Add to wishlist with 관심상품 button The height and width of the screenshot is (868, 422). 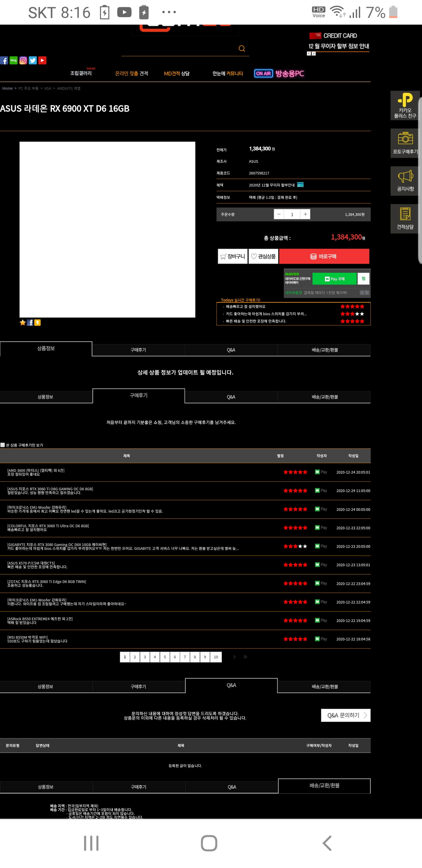coord(263,256)
